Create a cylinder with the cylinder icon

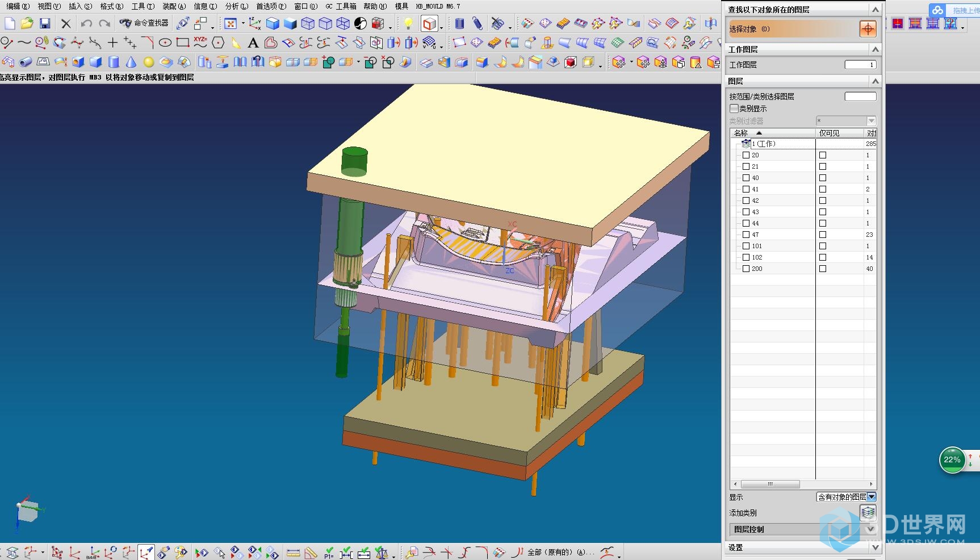tap(114, 62)
